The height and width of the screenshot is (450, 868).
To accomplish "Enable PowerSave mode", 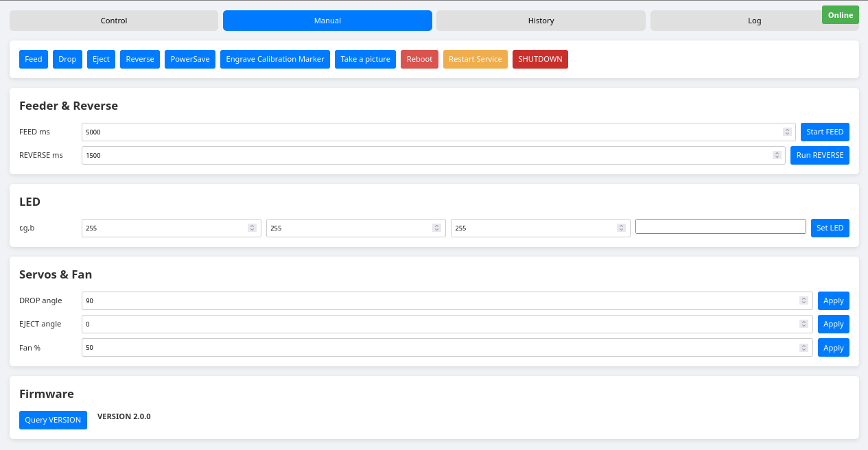I will (x=189, y=59).
